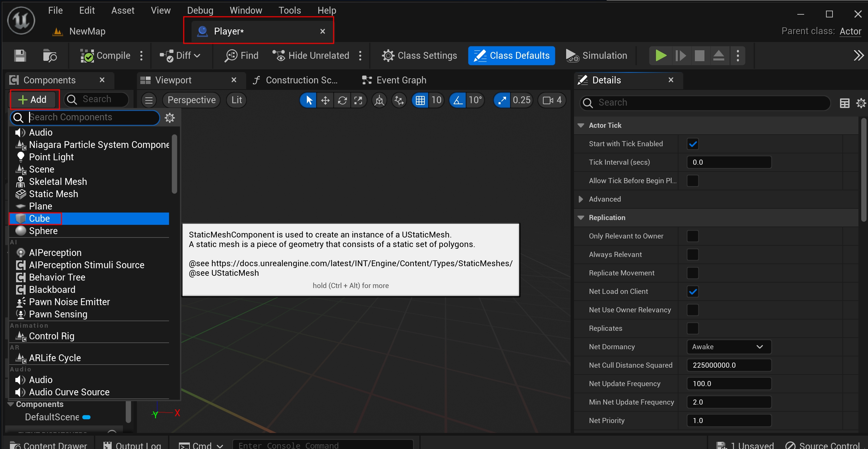Open the File menu
The width and height of the screenshot is (868, 449).
click(x=55, y=10)
